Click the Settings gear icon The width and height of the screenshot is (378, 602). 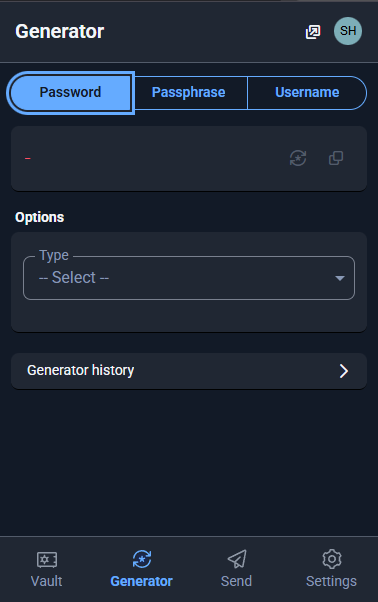pos(332,559)
